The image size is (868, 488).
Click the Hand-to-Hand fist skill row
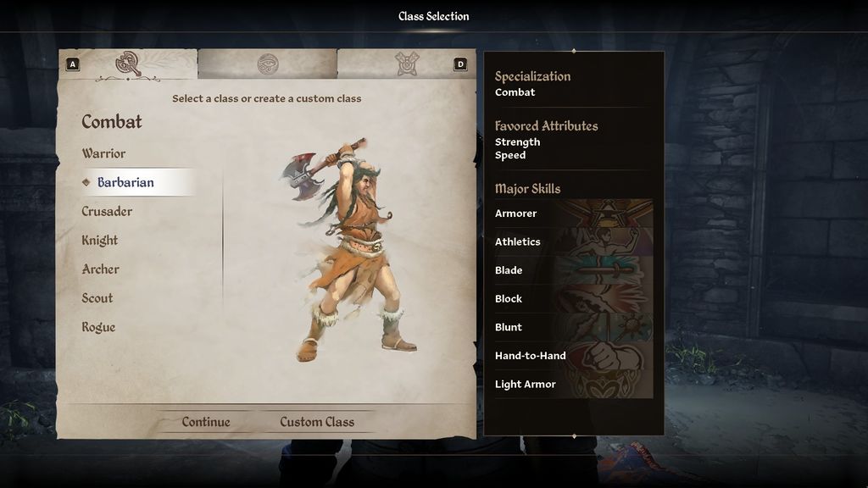[x=574, y=356]
